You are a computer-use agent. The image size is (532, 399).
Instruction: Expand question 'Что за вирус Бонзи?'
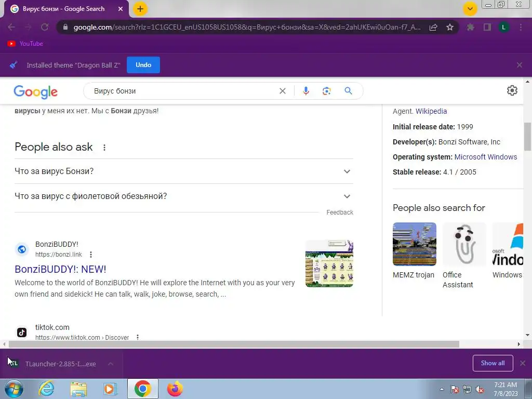click(183, 171)
